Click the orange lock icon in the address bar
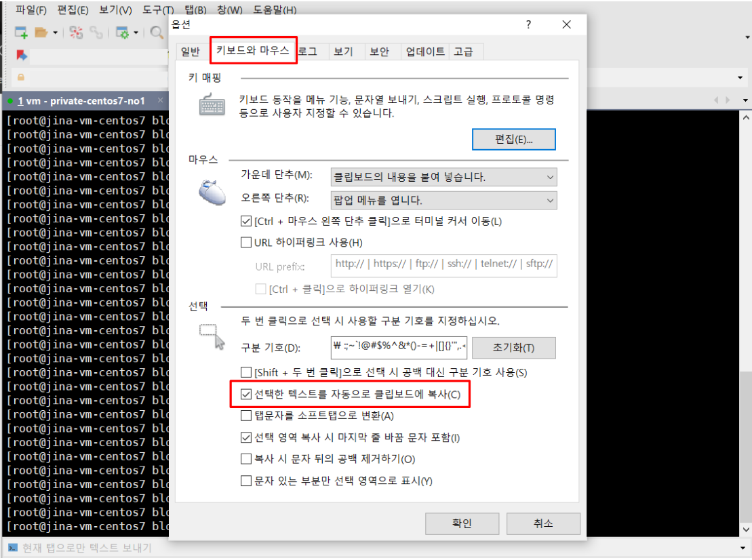The width and height of the screenshot is (752, 560). pyautogui.click(x=21, y=77)
